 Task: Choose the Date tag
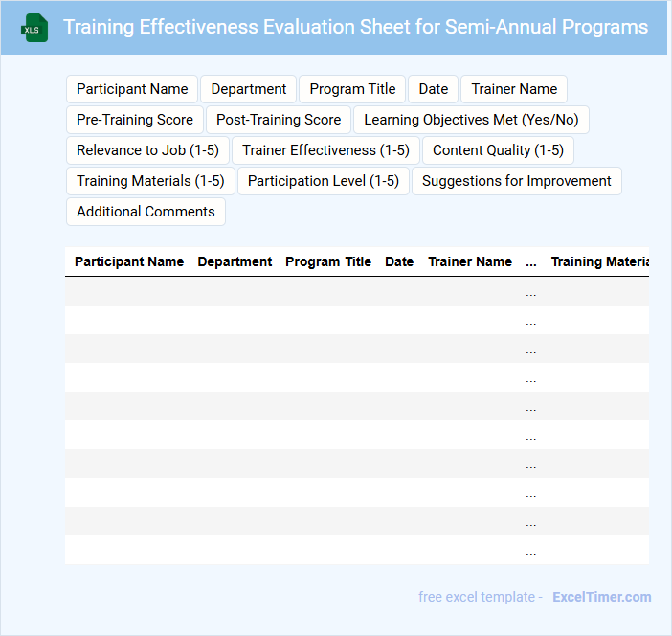click(433, 89)
